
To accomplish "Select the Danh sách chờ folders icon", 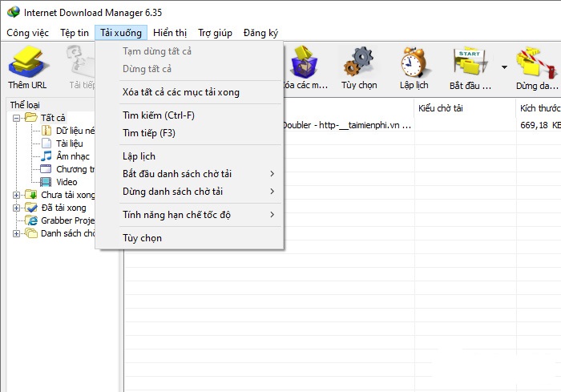I will 31,233.
